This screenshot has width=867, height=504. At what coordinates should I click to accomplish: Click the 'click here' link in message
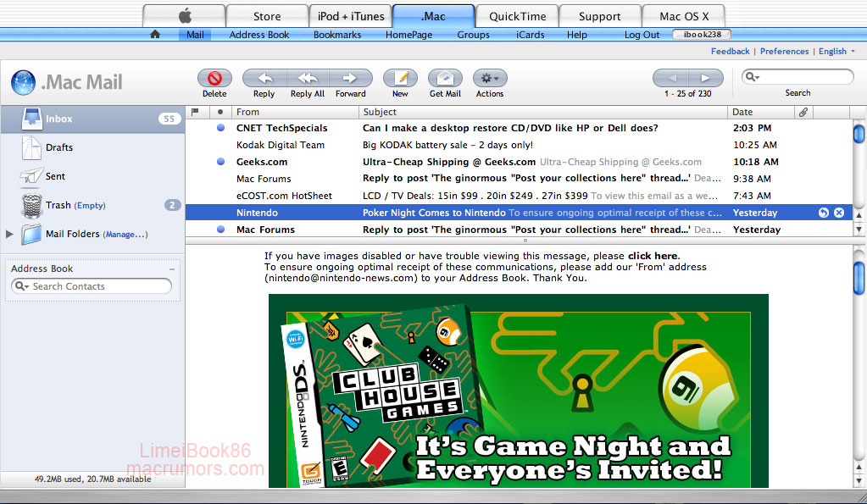[653, 256]
